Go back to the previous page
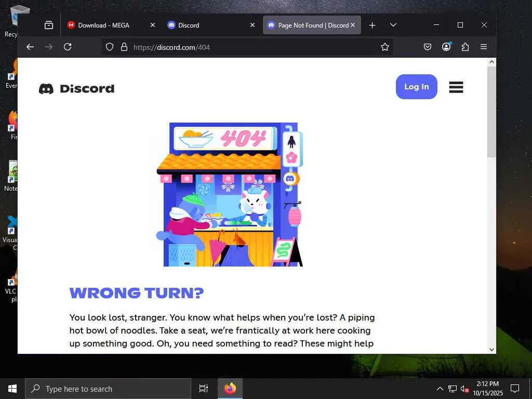 (x=30, y=47)
